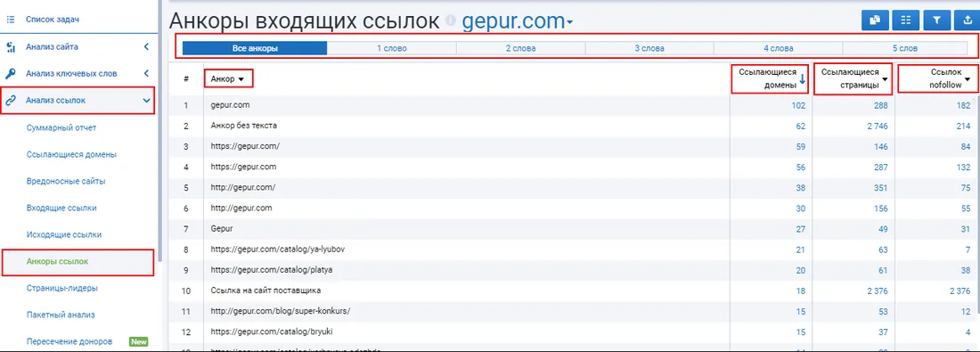Image resolution: width=980 pixels, height=352 pixels.
Task: Switch to the 4 слова tab
Action: pos(778,48)
